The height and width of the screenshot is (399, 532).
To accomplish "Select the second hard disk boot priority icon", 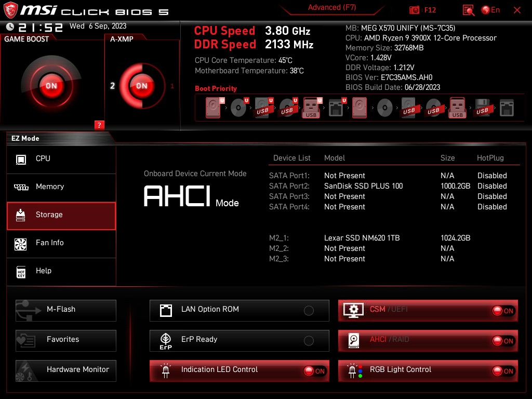I will pyautogui.click(x=360, y=108).
